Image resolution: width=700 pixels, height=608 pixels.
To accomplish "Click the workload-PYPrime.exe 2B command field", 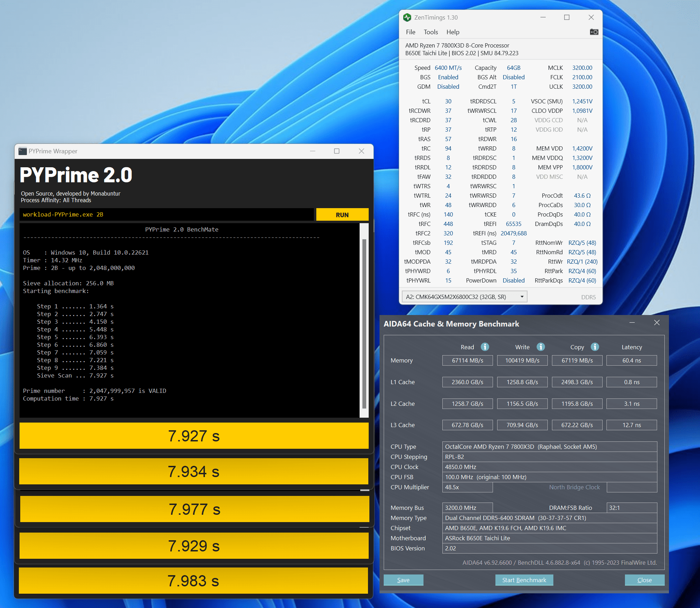I will [167, 215].
